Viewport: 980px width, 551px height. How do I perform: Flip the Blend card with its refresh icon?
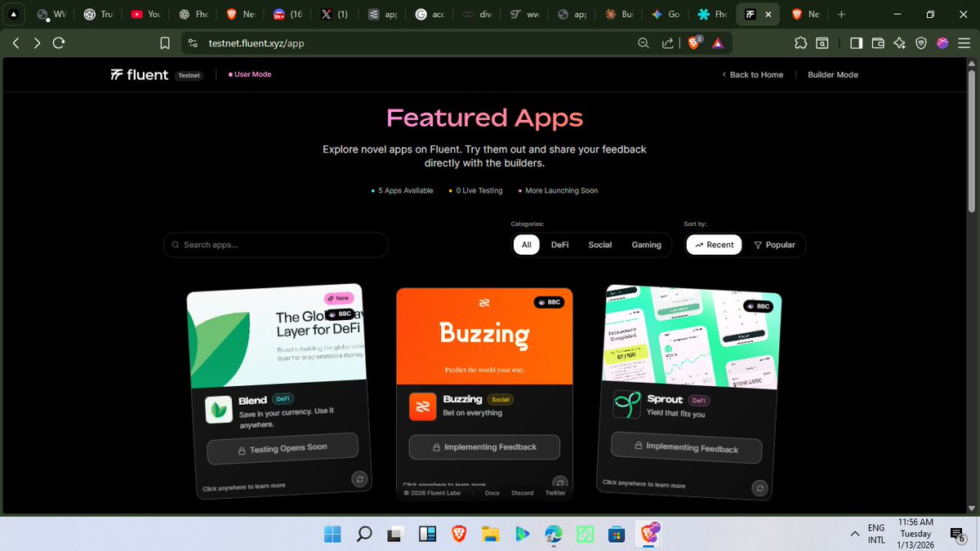point(359,479)
